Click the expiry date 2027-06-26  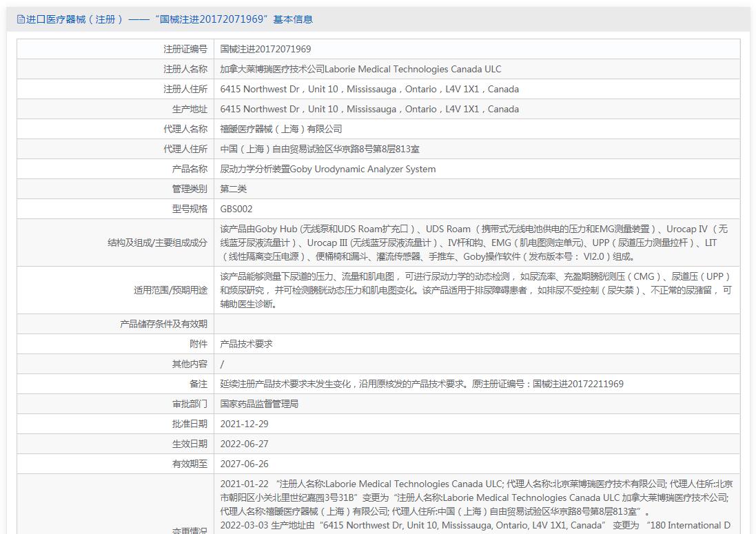pos(244,464)
